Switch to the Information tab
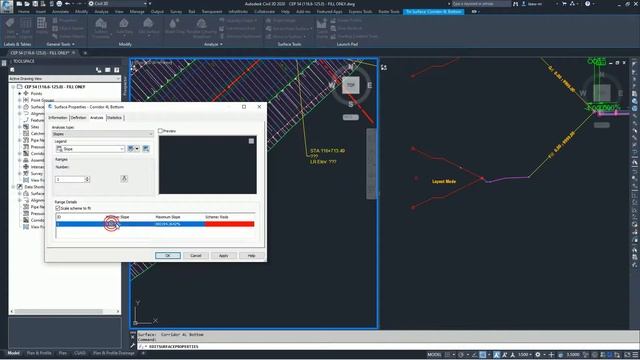The height and width of the screenshot is (360, 640). pos(58,118)
